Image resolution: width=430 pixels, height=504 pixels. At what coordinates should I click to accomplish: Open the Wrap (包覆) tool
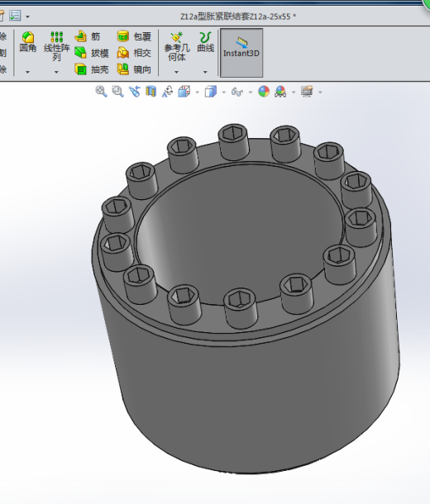pos(134,36)
